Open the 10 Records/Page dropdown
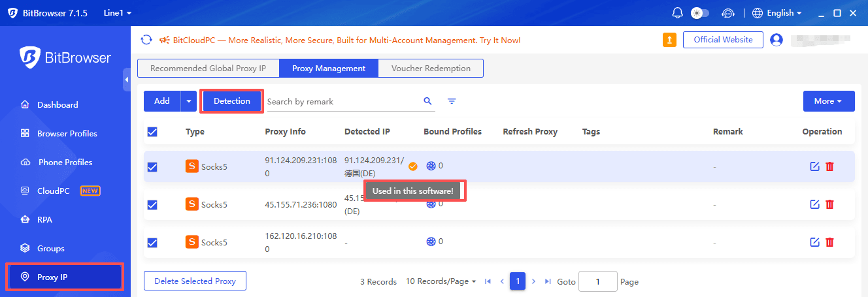The width and height of the screenshot is (868, 297). [441, 281]
